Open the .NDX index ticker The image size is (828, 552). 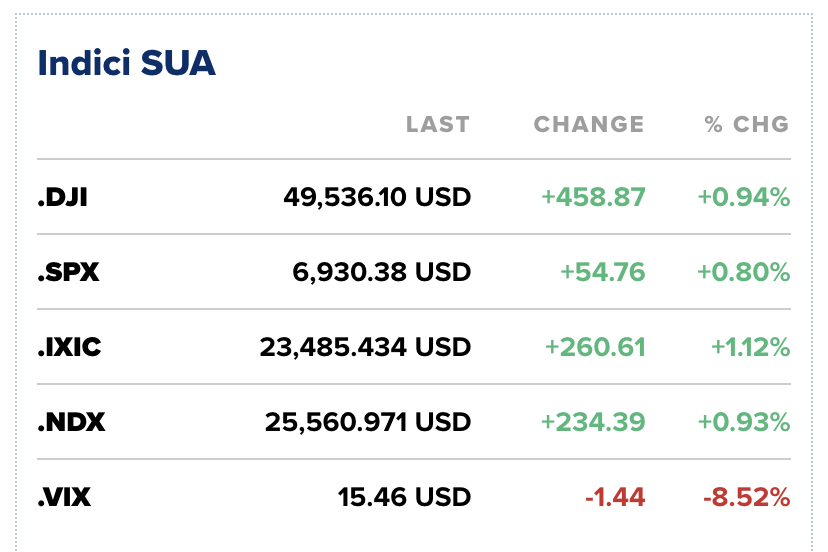[x=71, y=422]
